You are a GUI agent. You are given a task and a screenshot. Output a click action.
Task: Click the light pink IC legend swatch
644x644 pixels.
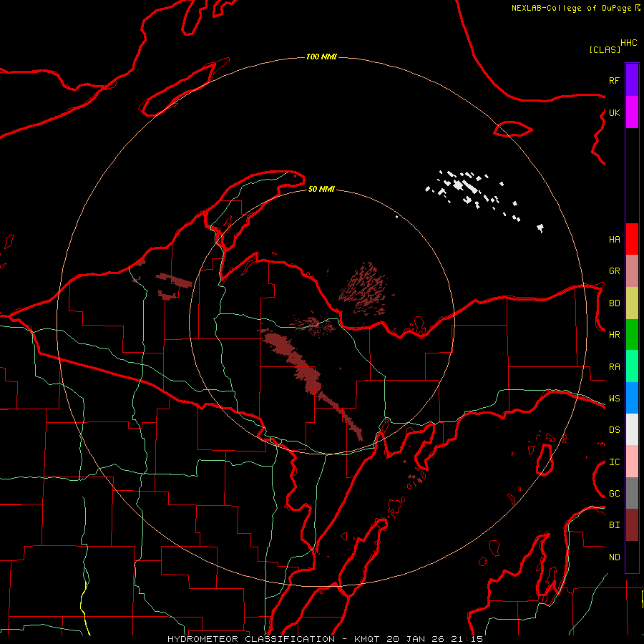pos(632,462)
